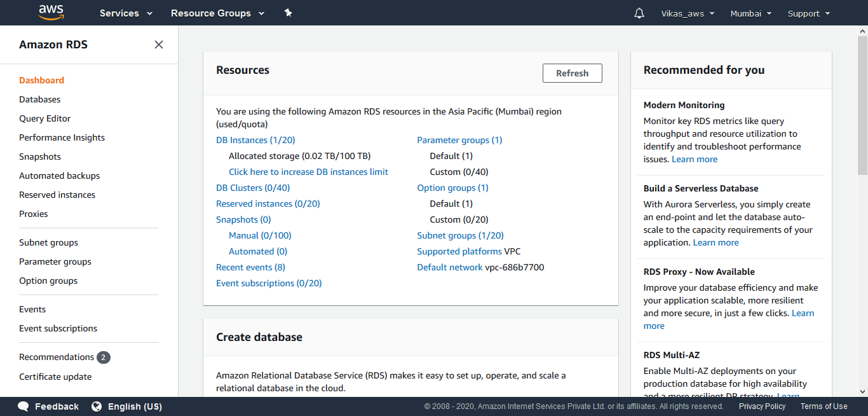Screen dimensions: 868x416
Task: Open Event subscriptions (0/20) resource link
Action: click(x=269, y=283)
